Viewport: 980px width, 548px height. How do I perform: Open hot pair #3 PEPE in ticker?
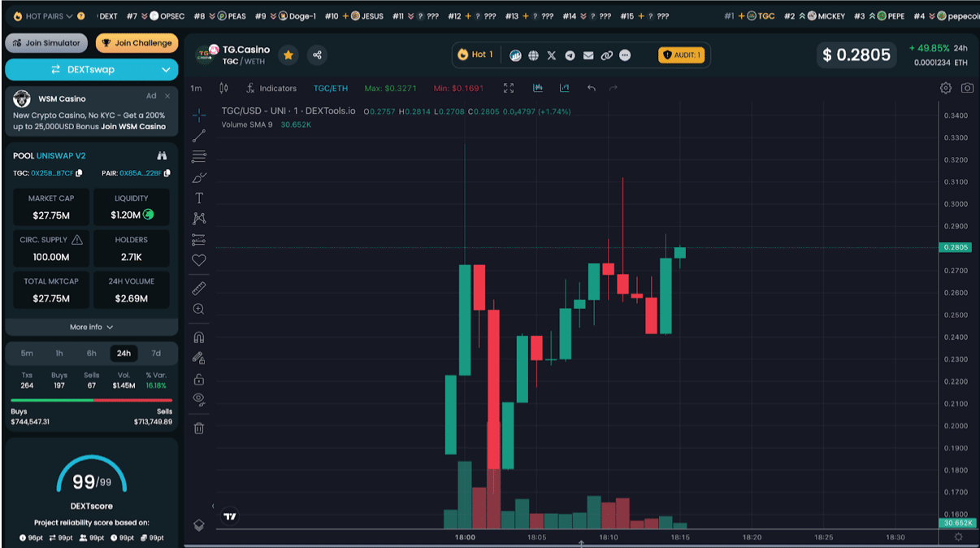pos(879,15)
